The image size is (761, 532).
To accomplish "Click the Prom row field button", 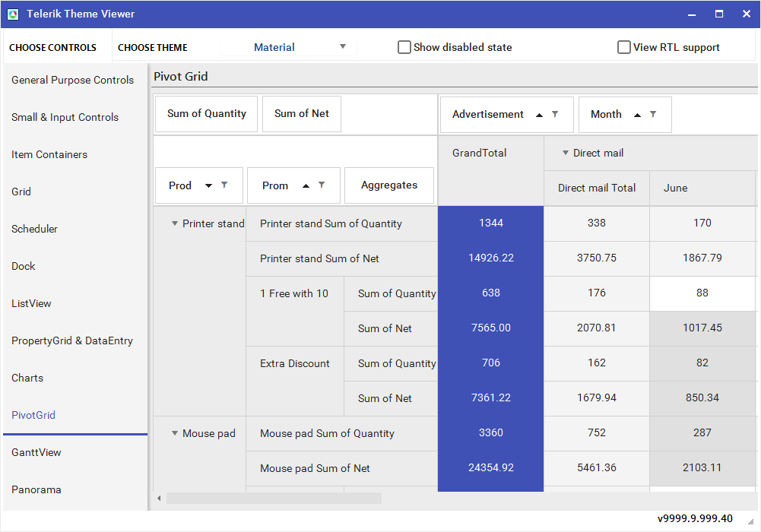I will point(293,185).
